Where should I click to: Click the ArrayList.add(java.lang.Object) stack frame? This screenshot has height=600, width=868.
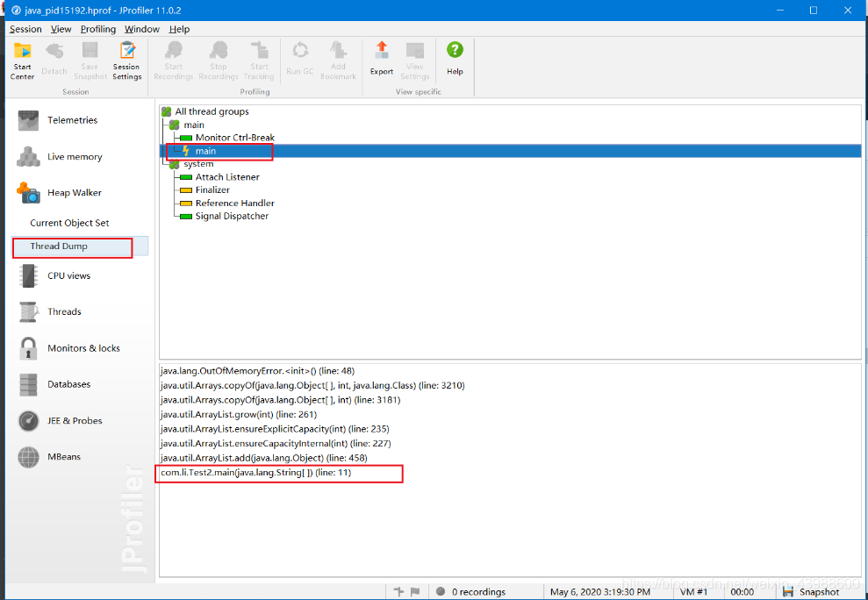pos(263,458)
